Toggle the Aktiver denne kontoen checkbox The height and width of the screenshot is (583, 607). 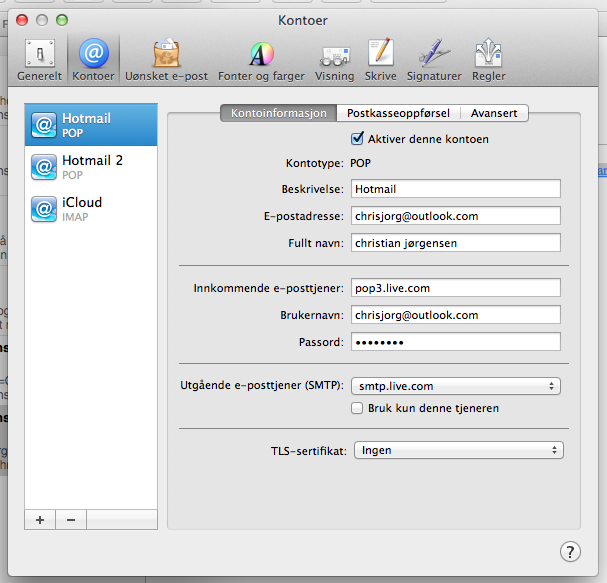pos(357,139)
